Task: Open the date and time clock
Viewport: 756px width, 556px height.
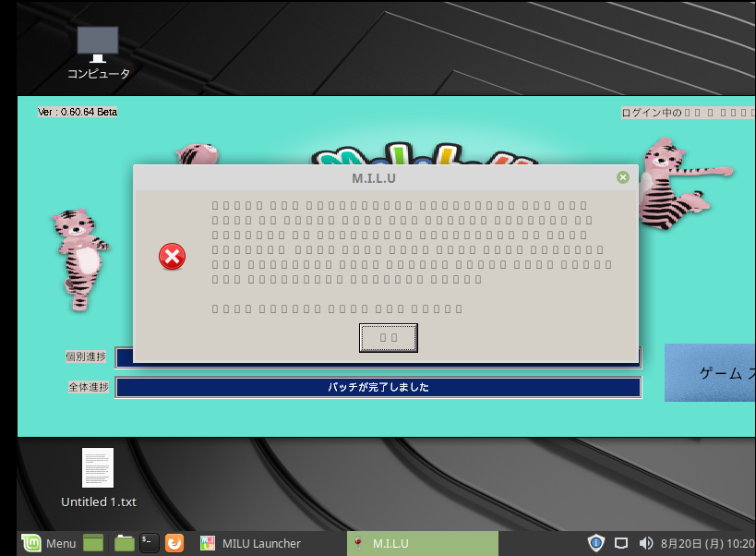Action: (707, 543)
